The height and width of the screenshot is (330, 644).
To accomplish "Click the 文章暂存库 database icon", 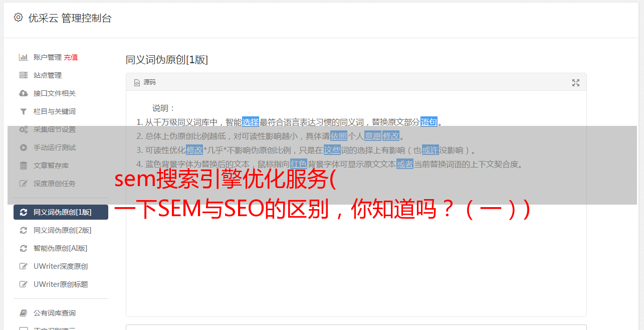I will click(x=23, y=166).
